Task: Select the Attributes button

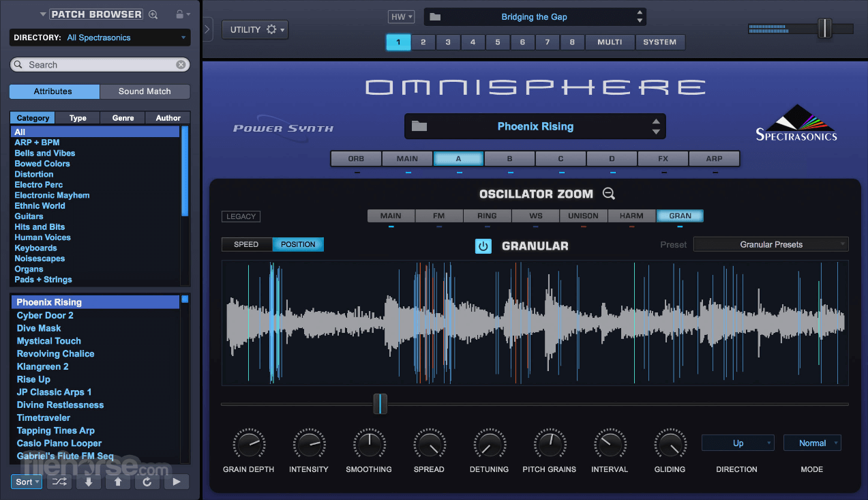Action: point(53,91)
